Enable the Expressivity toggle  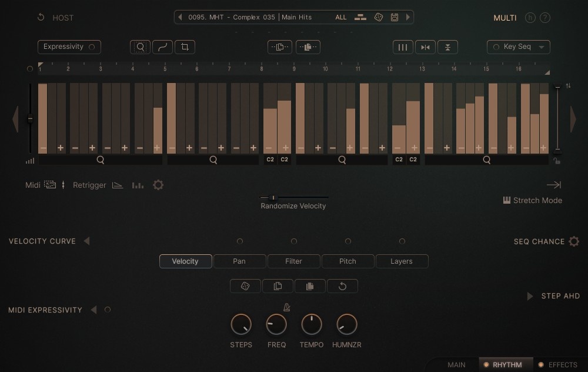pyautogui.click(x=69, y=46)
